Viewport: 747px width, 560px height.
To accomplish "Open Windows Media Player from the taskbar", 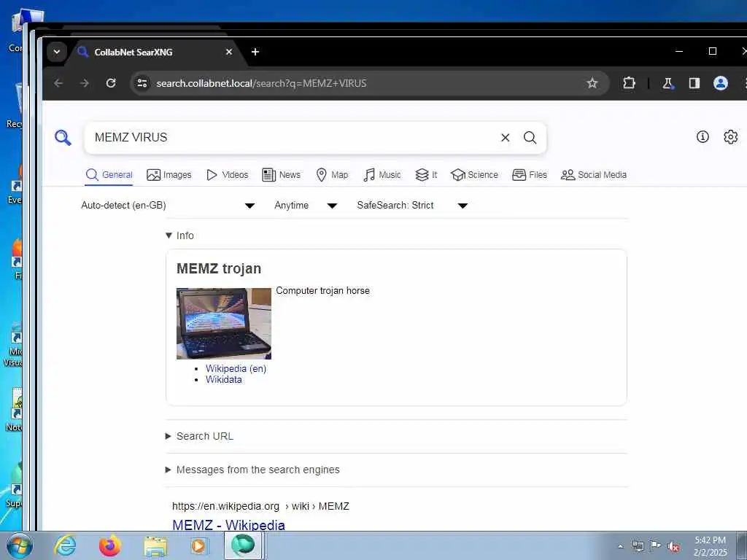I will pos(198,545).
